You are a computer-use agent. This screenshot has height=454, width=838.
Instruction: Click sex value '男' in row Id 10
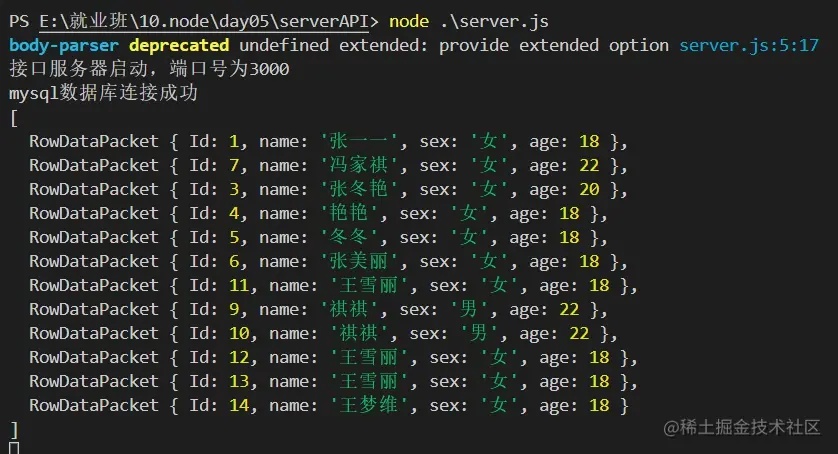click(x=479, y=334)
